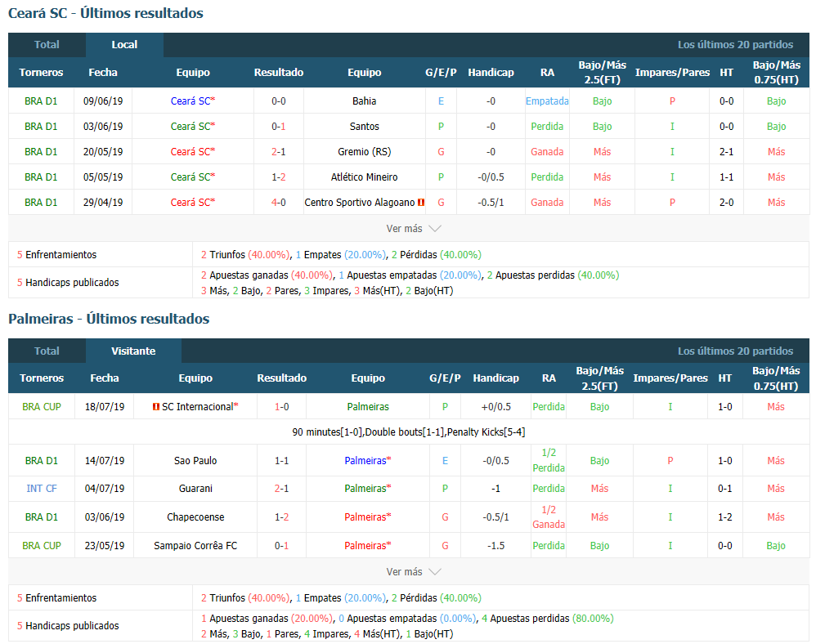The height and width of the screenshot is (644, 816).
Task: Click the HT score 0-1 in Guarani row
Action: tap(725, 489)
